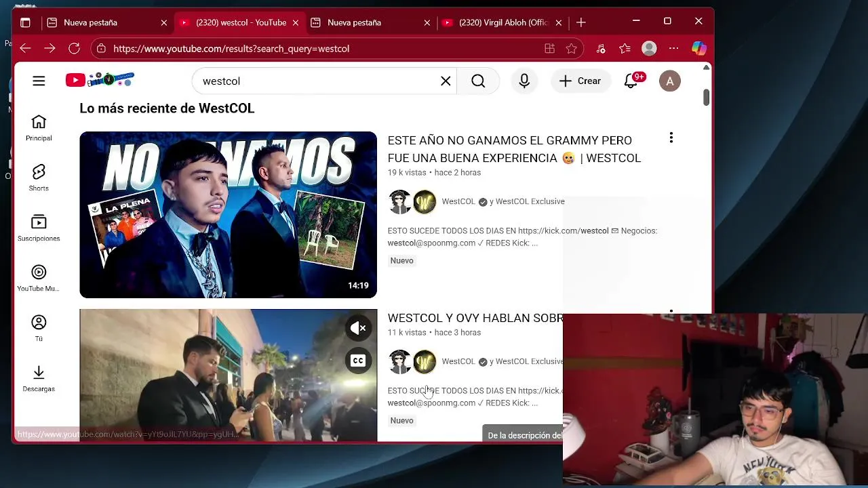This screenshot has height=488, width=868.
Task: Open Suscripciones in the sidebar
Action: click(x=39, y=228)
